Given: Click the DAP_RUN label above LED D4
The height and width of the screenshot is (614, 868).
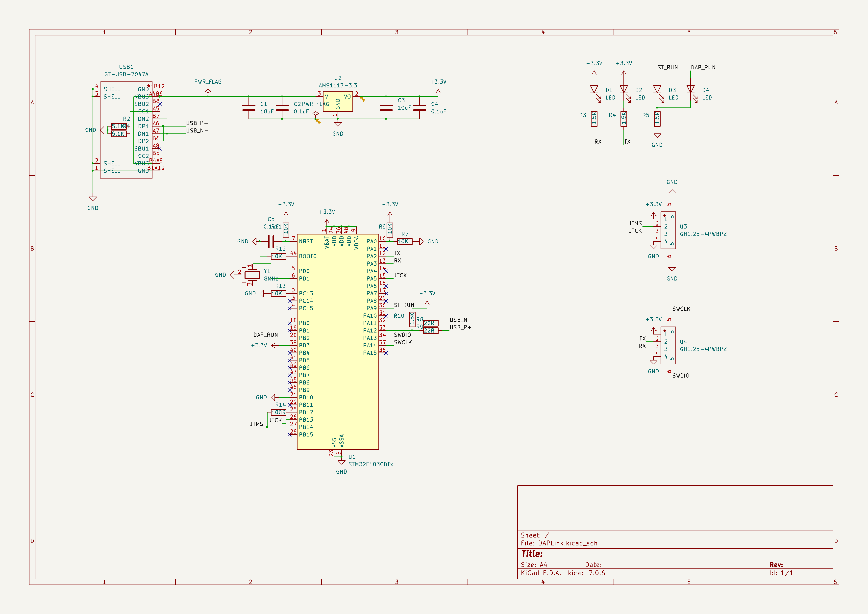Looking at the screenshot, I should (x=703, y=67).
